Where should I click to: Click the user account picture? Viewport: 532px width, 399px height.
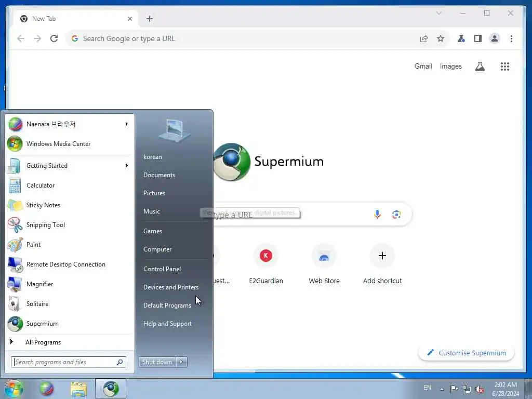(174, 130)
